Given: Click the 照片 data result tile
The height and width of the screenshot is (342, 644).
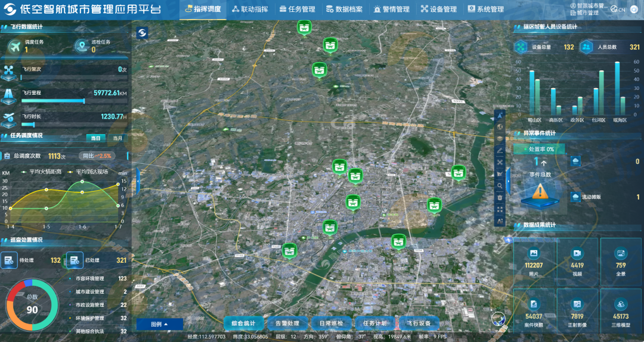Looking at the screenshot, I should (532, 260).
